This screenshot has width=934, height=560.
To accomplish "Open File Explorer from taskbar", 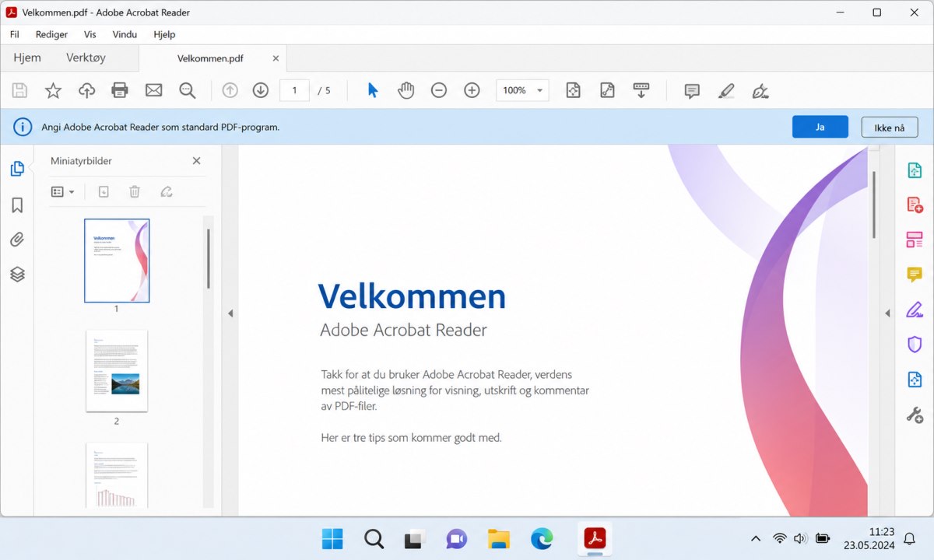I will pyautogui.click(x=498, y=538).
